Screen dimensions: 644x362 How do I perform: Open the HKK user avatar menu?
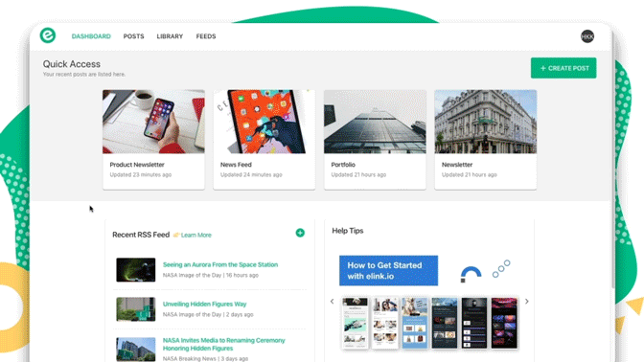pyautogui.click(x=587, y=36)
